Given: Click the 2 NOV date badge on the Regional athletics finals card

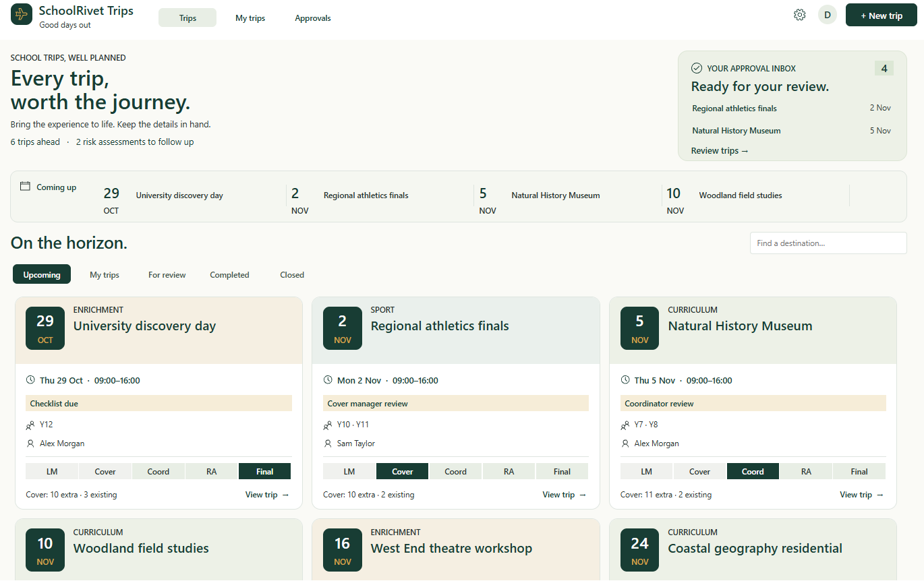Looking at the screenshot, I should tap(343, 328).
